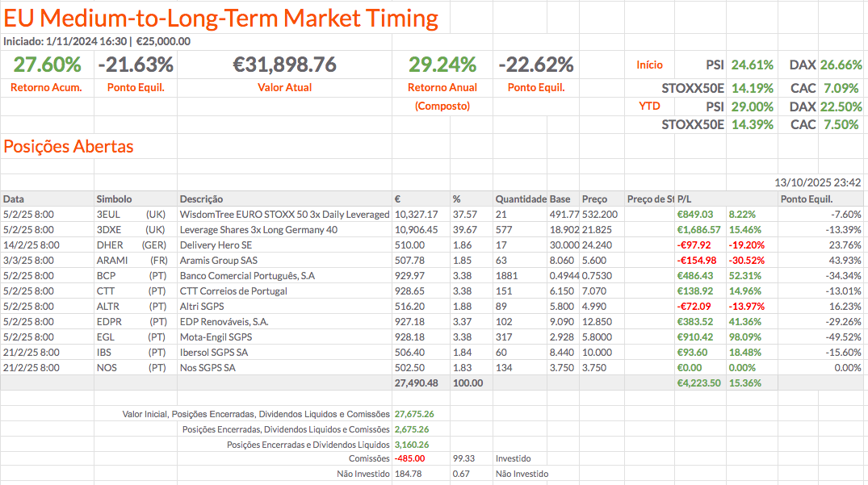Select the P/L column header

(x=684, y=199)
